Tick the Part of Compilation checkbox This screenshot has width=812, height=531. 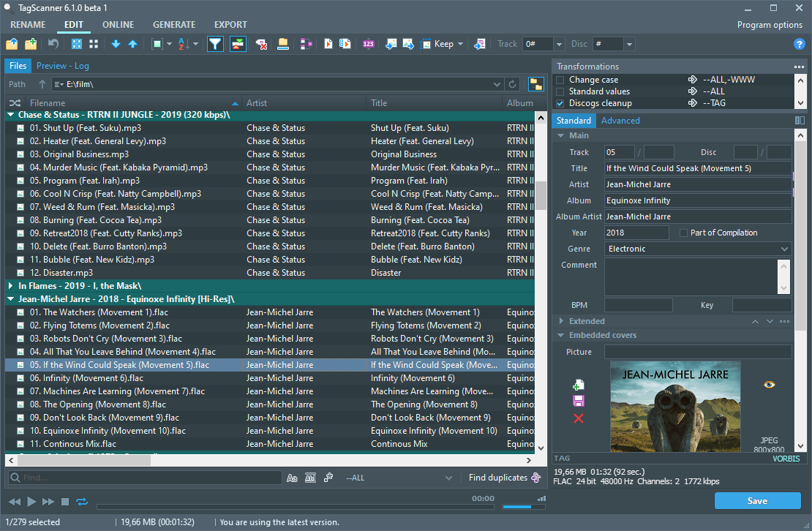click(683, 233)
